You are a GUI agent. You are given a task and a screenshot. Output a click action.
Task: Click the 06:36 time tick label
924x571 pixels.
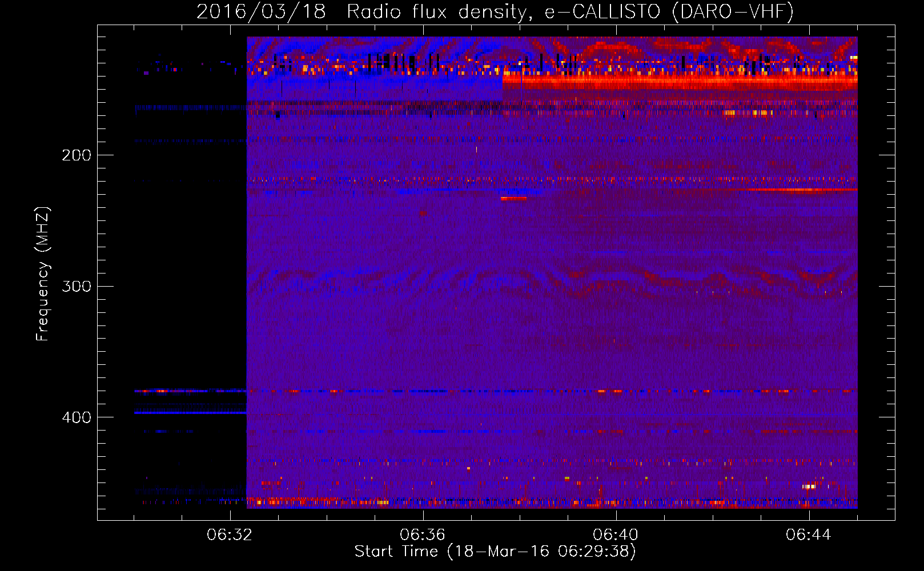click(x=423, y=535)
